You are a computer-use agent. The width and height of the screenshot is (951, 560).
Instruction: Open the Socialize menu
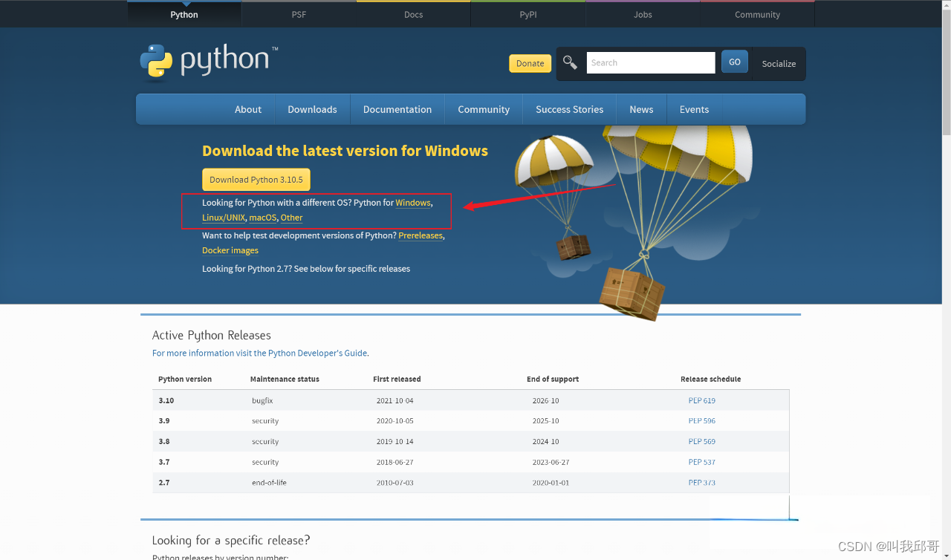(779, 64)
